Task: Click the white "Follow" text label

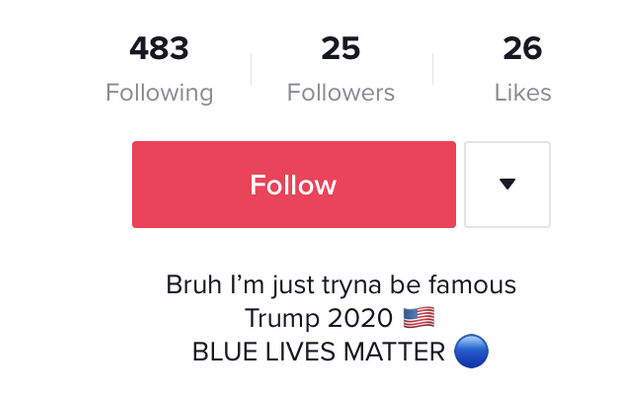Action: 293,185
